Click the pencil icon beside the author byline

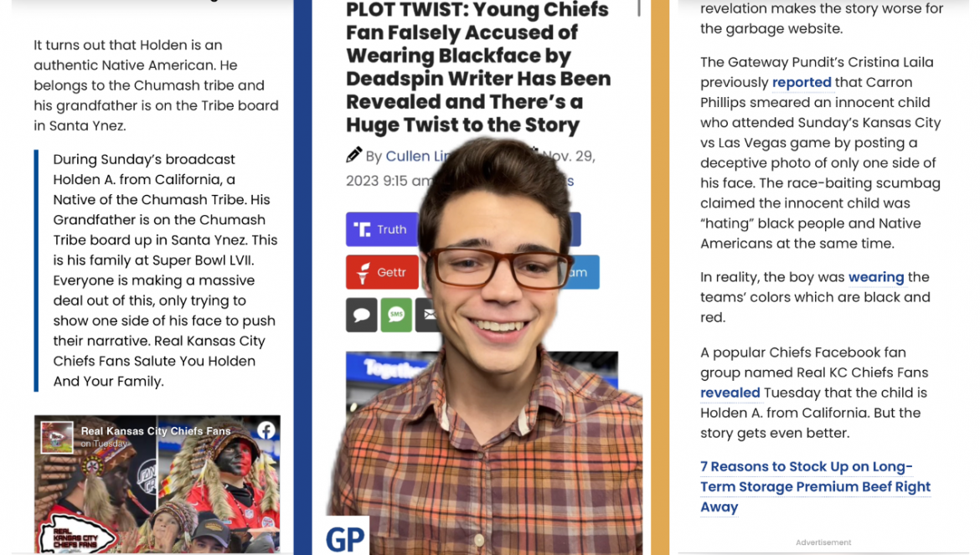click(353, 154)
